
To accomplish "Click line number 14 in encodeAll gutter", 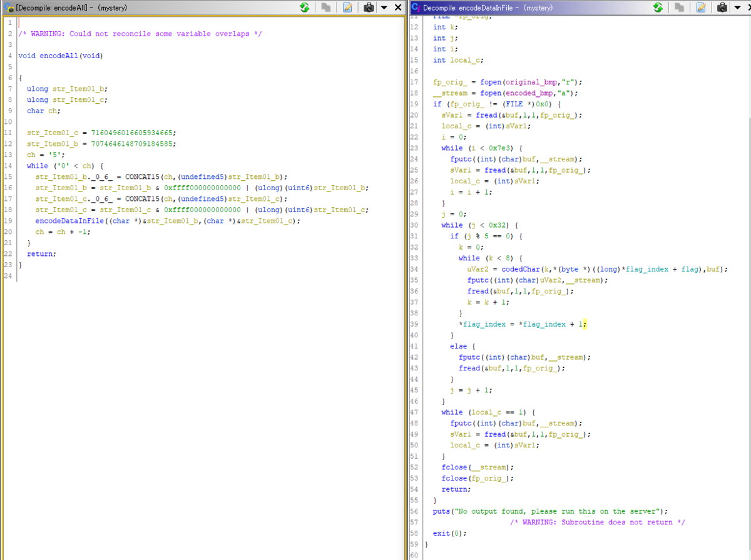I will click(x=8, y=166).
